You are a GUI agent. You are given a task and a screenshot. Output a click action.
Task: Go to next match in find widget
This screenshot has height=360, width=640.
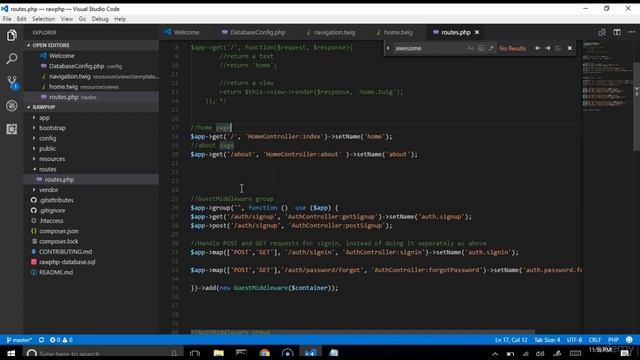548,48
